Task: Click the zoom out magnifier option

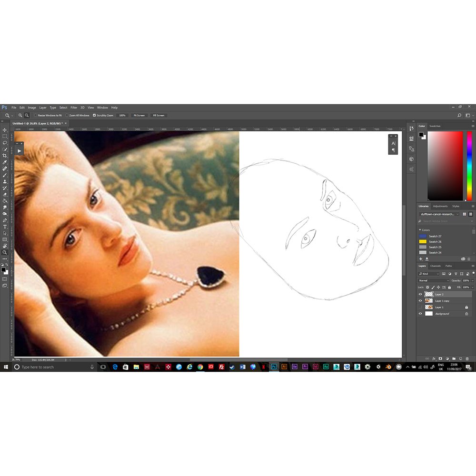Action: 27,115
